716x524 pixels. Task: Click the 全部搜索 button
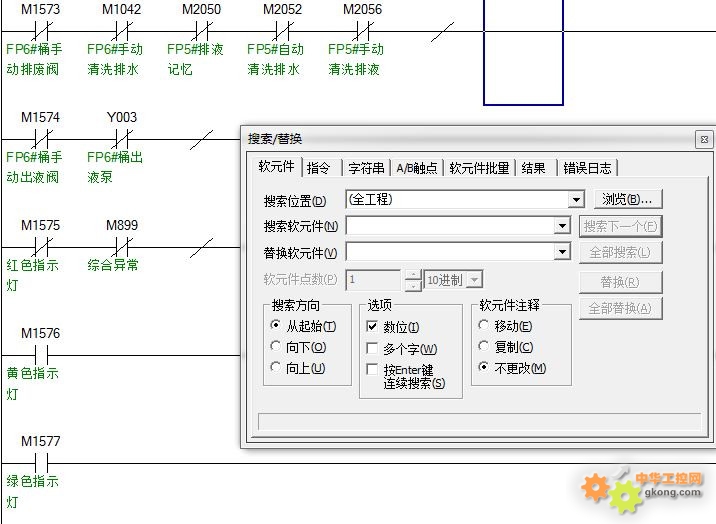tap(621, 253)
